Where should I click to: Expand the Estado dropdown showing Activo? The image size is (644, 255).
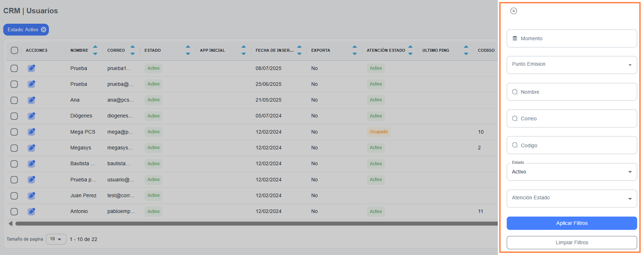pos(571,172)
